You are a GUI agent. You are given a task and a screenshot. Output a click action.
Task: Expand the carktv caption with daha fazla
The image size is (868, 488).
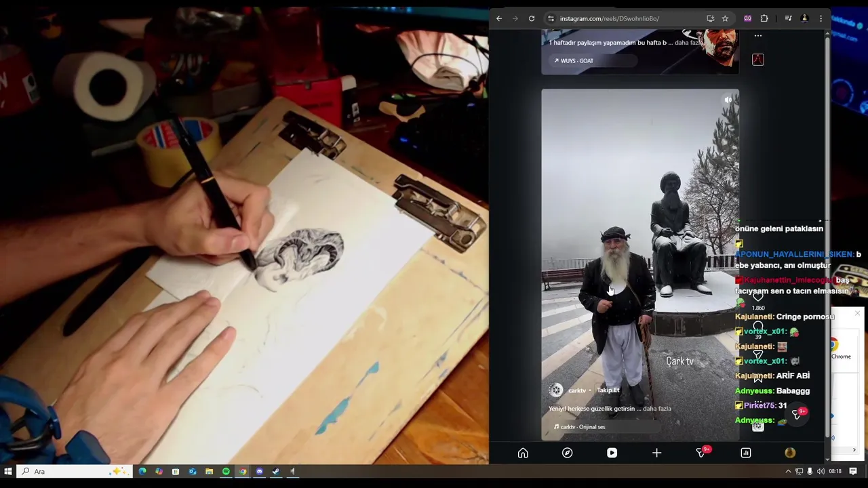point(657,409)
